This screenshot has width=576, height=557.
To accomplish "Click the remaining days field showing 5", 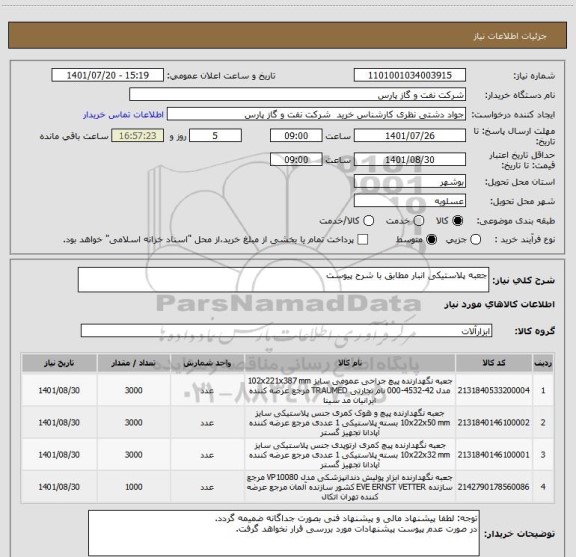I will (x=215, y=136).
